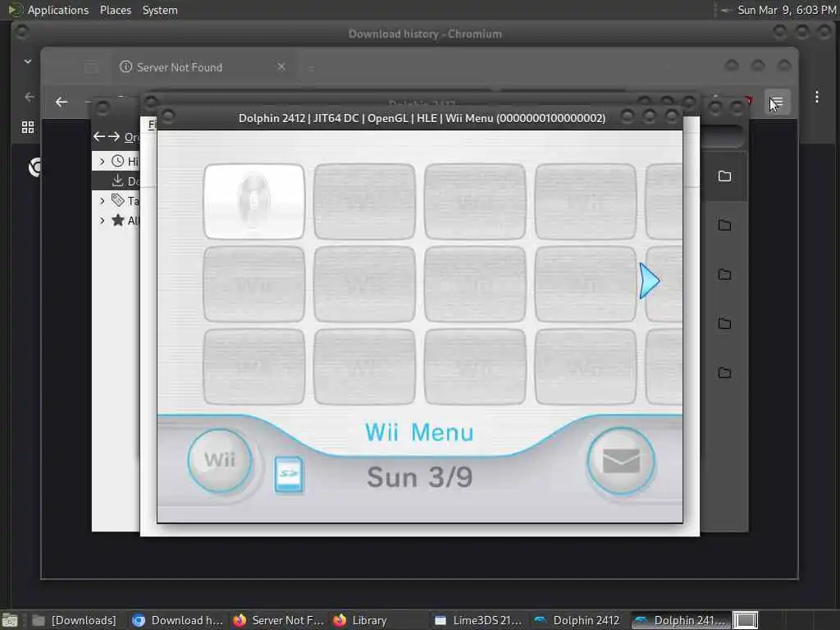Click second folder icon in downloads list
Viewport: 840px width, 630px height.
724,225
